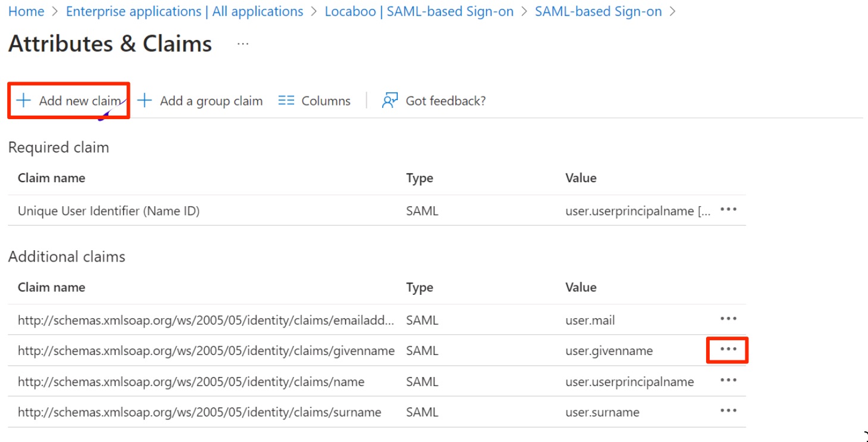Image resolution: width=868 pixels, height=442 pixels.
Task: Open the Columns chooser
Action: tap(314, 101)
